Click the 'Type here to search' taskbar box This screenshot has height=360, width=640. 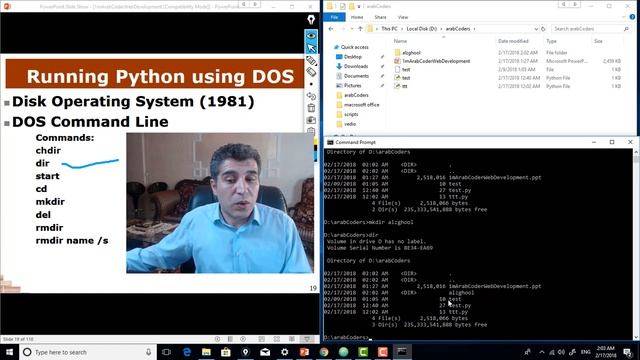88,352
